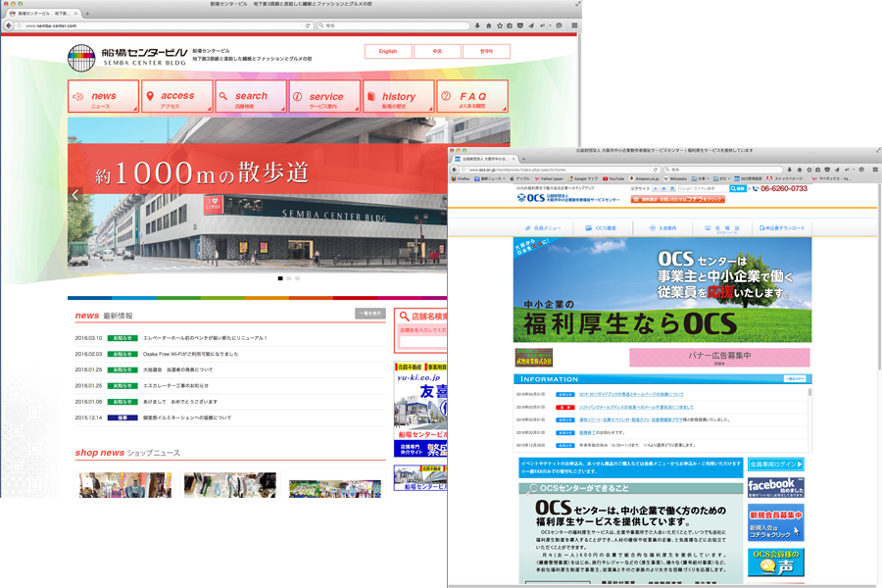Open hamburger menu in Semba Center browser
The height and width of the screenshot is (588, 882).
coord(574,25)
